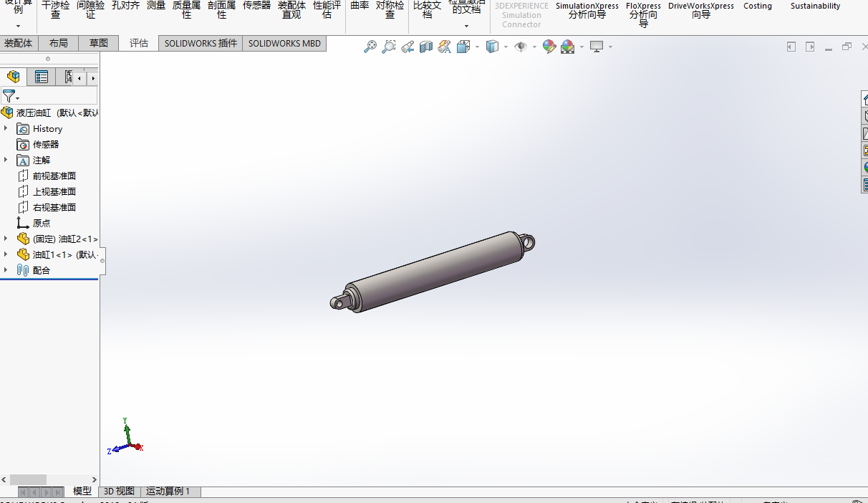This screenshot has width=868, height=503.
Task: Click the 传感器 ribbon command
Action: (257, 6)
